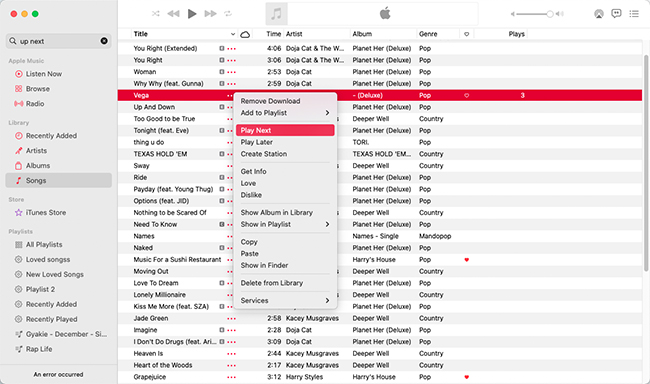Choose Get Info from menu
The height and width of the screenshot is (384, 650).
[285, 171]
